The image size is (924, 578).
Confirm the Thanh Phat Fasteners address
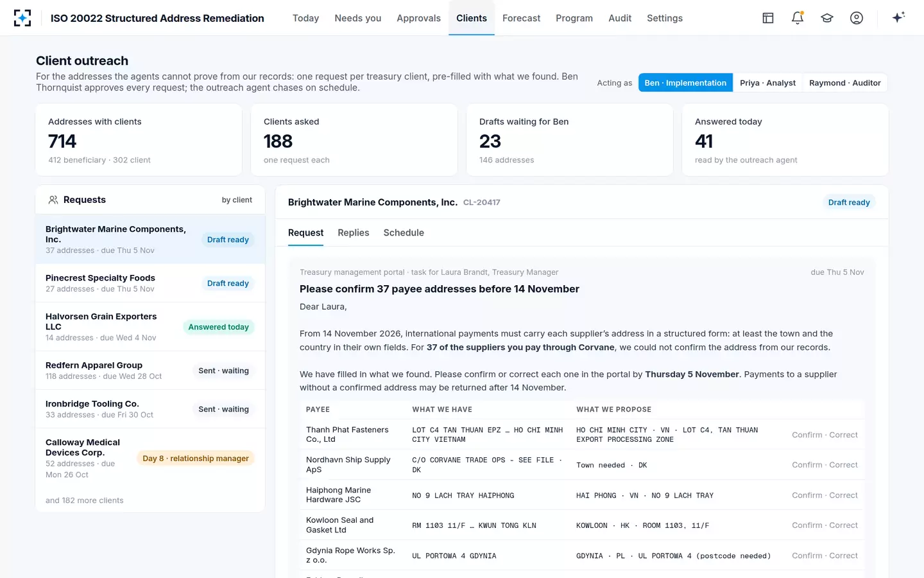(807, 435)
